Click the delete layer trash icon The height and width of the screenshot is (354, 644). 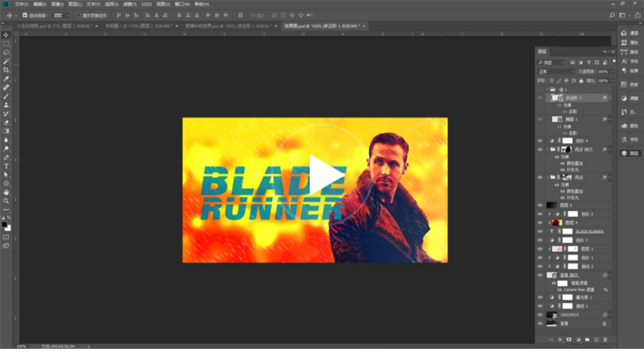click(605, 339)
